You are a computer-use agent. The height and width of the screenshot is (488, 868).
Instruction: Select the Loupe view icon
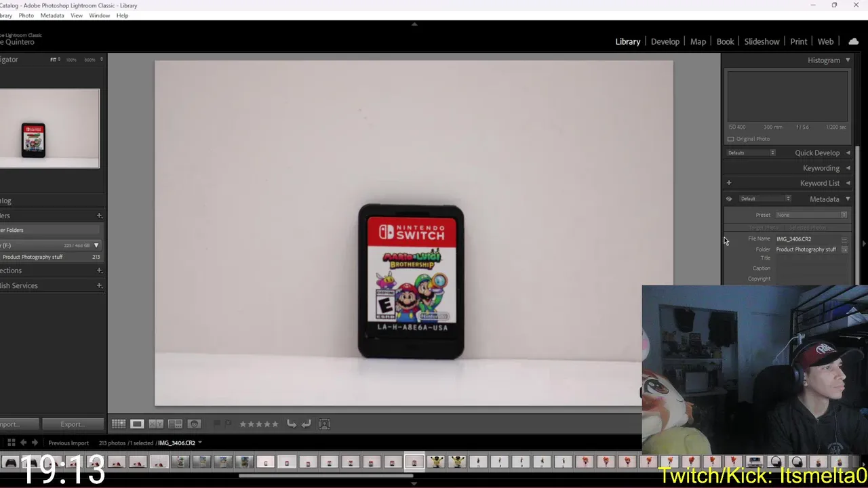(137, 424)
